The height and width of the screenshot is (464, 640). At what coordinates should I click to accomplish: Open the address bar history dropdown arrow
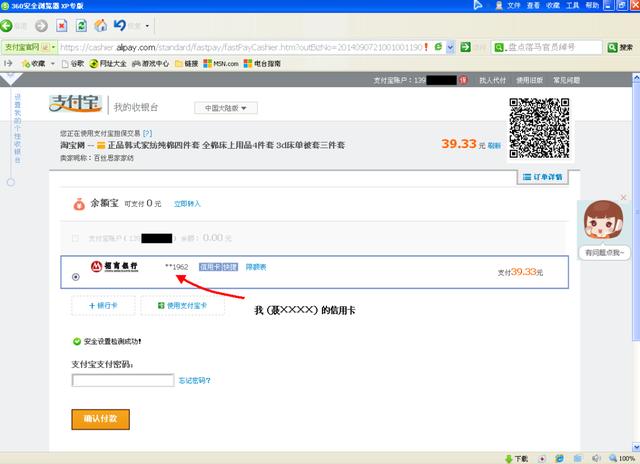coord(450,47)
